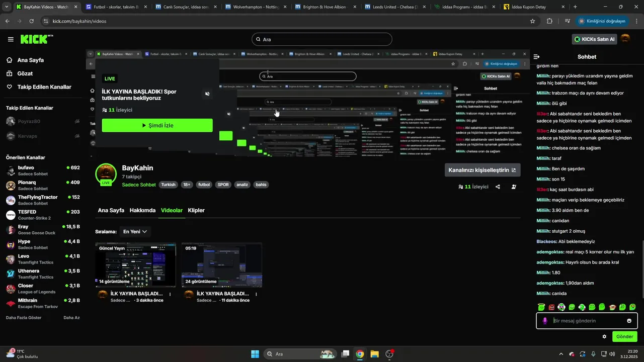Open the Klipler tab
Screen dimensions: 644x362
tap(196, 210)
